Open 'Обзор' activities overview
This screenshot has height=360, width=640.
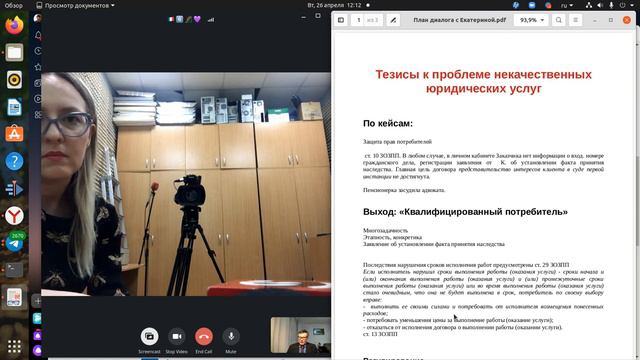[13, 5]
